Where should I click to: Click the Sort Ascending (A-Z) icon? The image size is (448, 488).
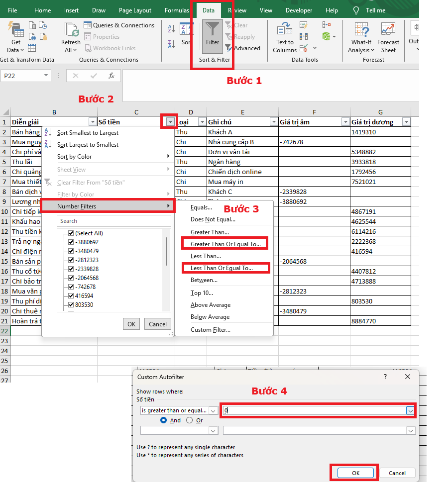[171, 29]
